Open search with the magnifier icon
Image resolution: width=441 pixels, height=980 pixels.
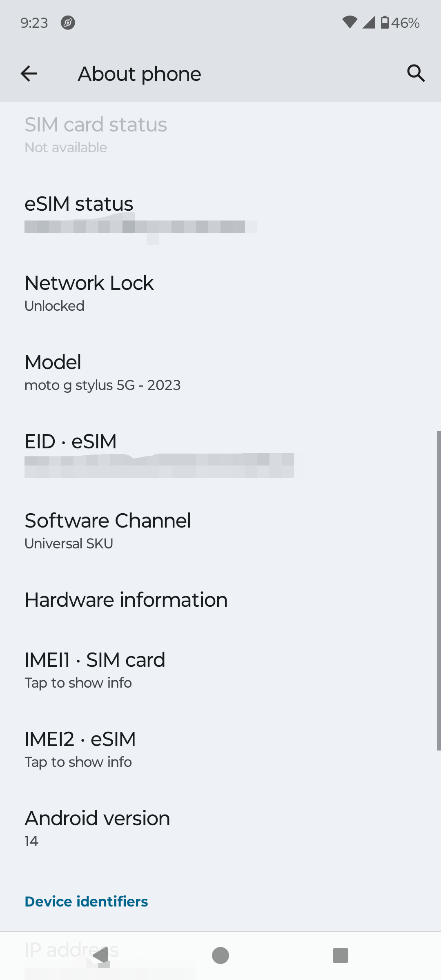pyautogui.click(x=416, y=73)
